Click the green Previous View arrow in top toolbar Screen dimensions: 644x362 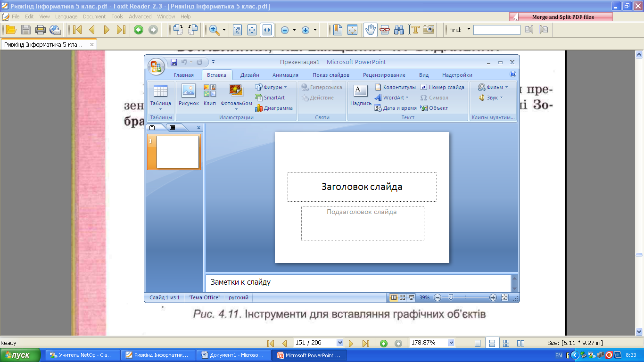tap(138, 30)
